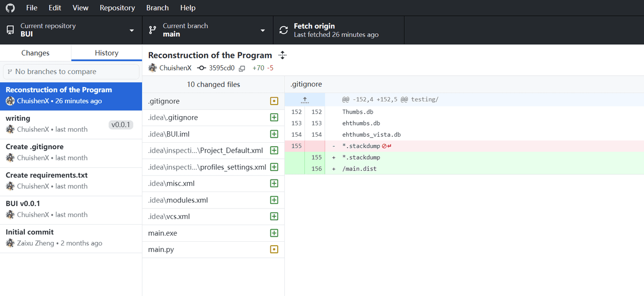Click the Fetch origin sync icon
The width and height of the screenshot is (644, 296).
point(284,30)
